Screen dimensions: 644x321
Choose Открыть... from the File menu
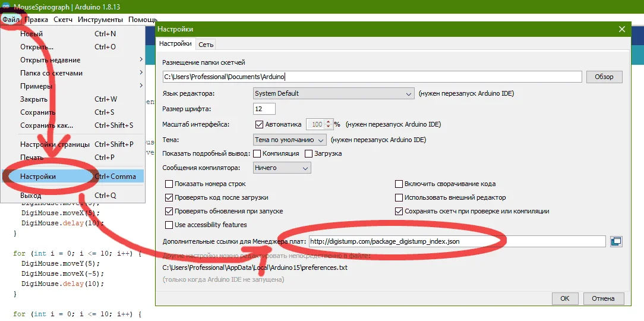[x=72, y=47]
